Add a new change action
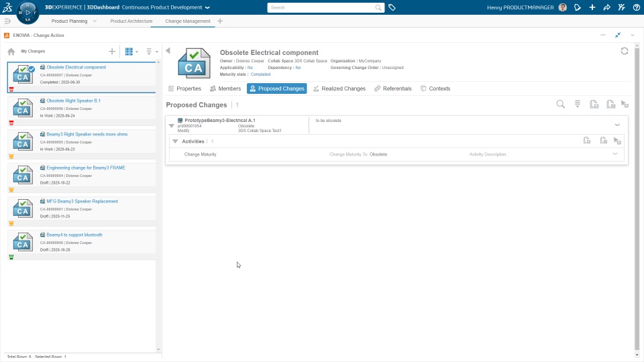 pyautogui.click(x=112, y=52)
